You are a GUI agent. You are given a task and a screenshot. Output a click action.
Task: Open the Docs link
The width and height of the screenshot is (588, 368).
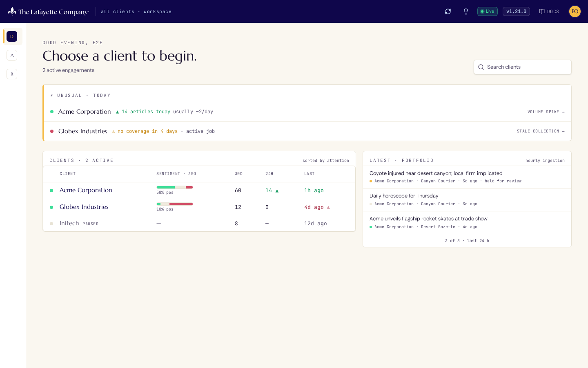click(549, 11)
